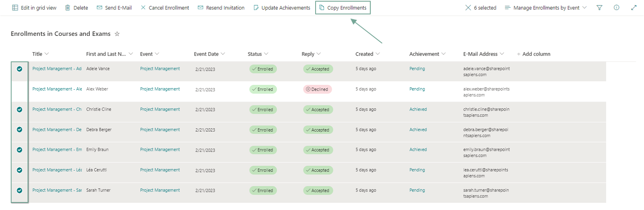Open the Achievement column dropdown
The height and width of the screenshot is (210, 644).
[427, 54]
